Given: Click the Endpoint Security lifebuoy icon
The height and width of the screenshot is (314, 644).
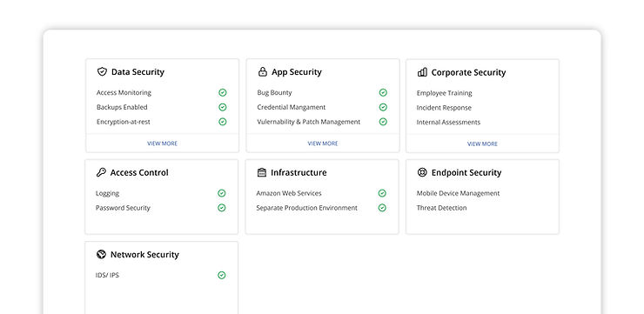Looking at the screenshot, I should tap(422, 172).
